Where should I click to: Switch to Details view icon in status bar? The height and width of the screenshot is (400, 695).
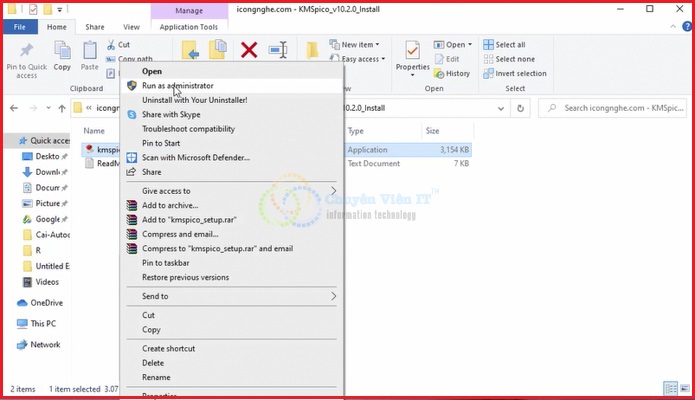point(670,389)
